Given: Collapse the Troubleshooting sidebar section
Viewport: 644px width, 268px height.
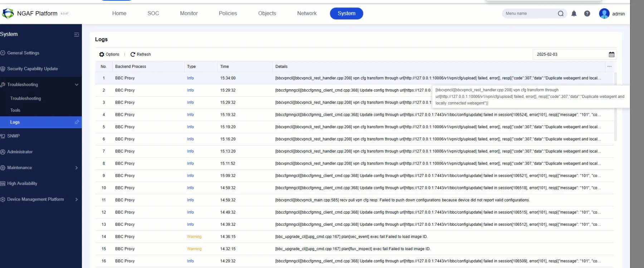Looking at the screenshot, I should 77,85.
